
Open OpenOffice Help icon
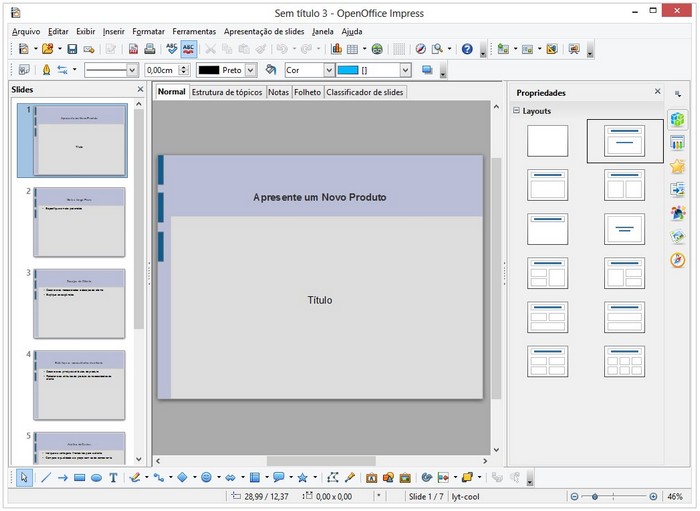[x=467, y=49]
